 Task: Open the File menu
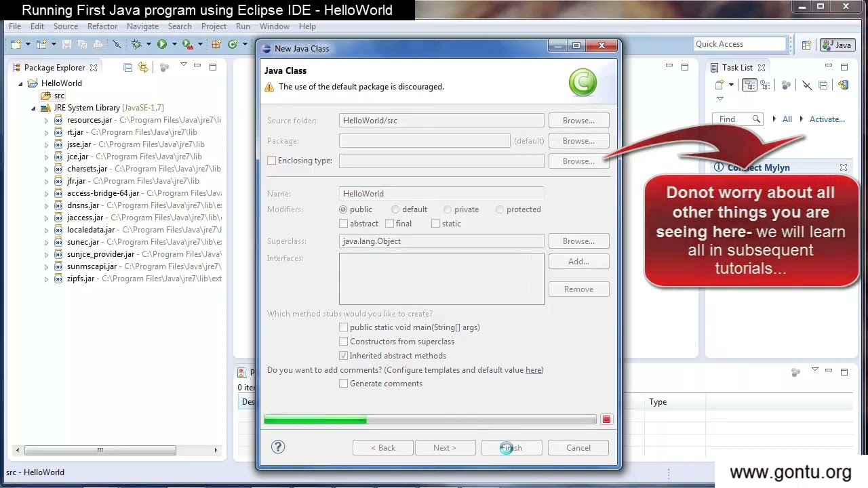point(15,26)
